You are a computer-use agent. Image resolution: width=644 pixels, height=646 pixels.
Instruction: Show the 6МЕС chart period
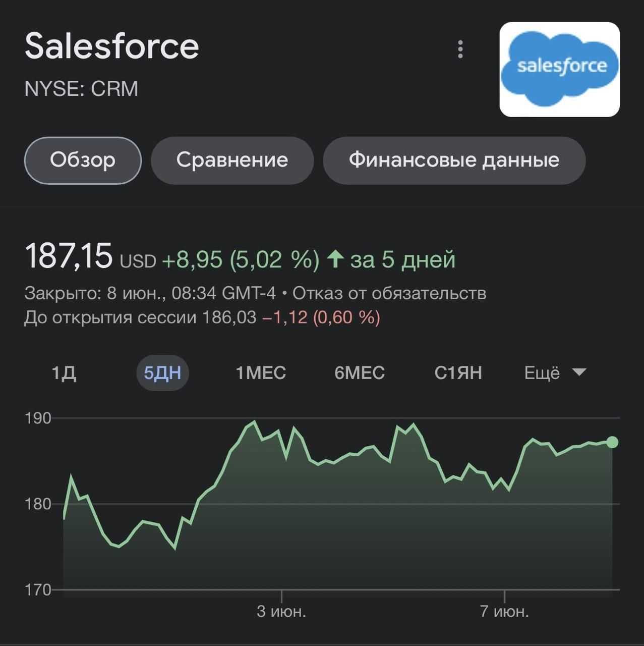click(x=360, y=373)
